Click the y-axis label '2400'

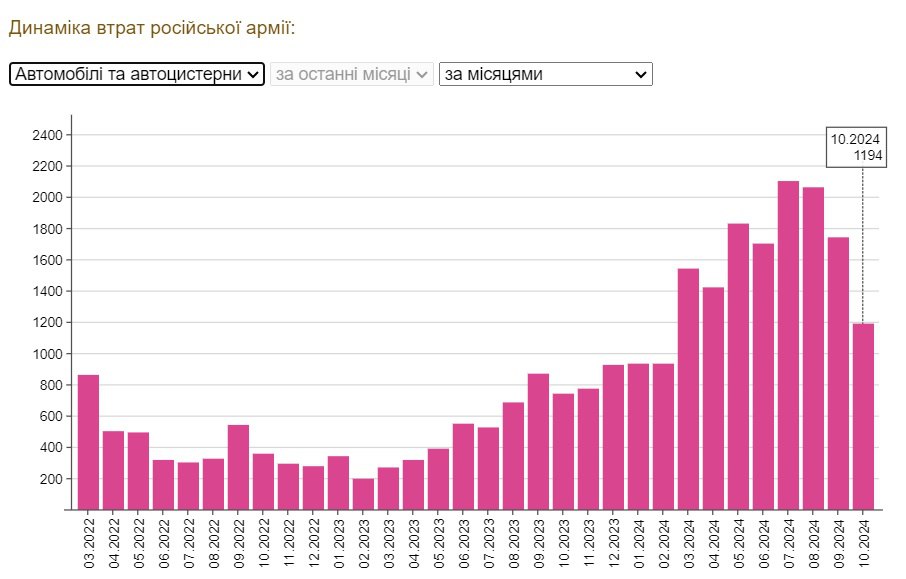pos(47,135)
